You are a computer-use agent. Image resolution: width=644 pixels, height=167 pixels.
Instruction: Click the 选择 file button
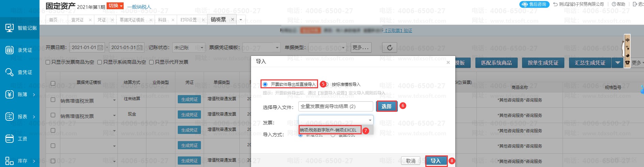tap(387, 106)
